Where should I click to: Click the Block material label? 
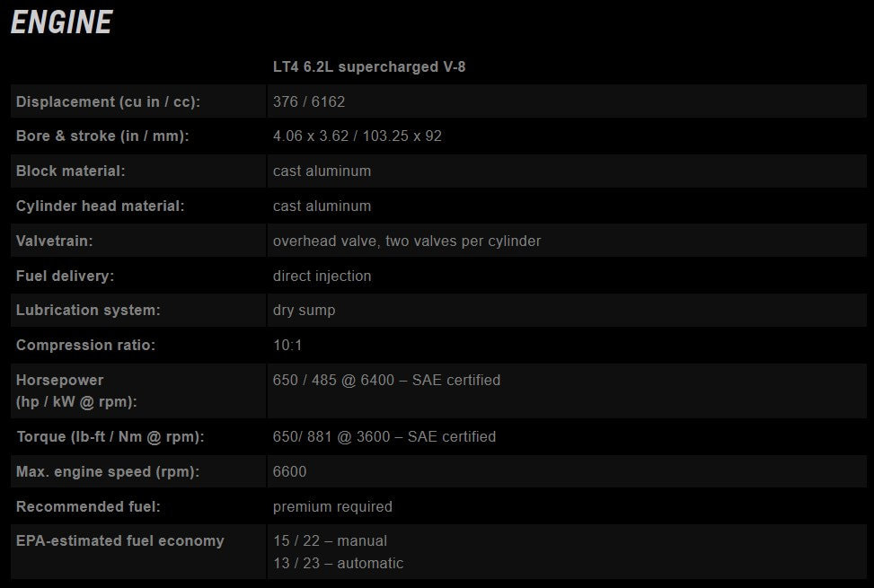click(71, 171)
